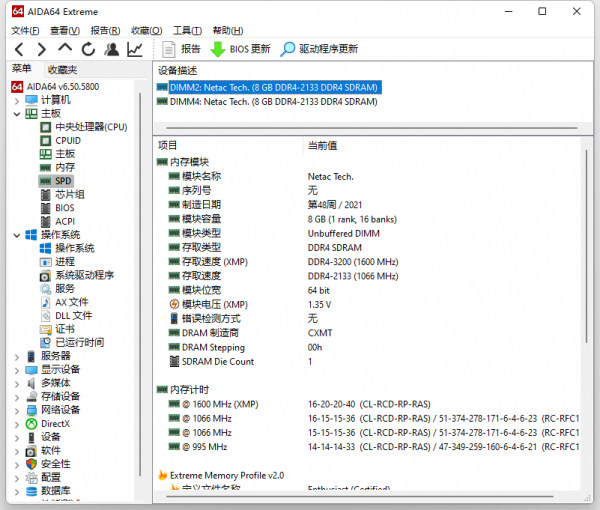Go forward with the right arrow button
The height and width of the screenshot is (510, 600).
(x=42, y=49)
